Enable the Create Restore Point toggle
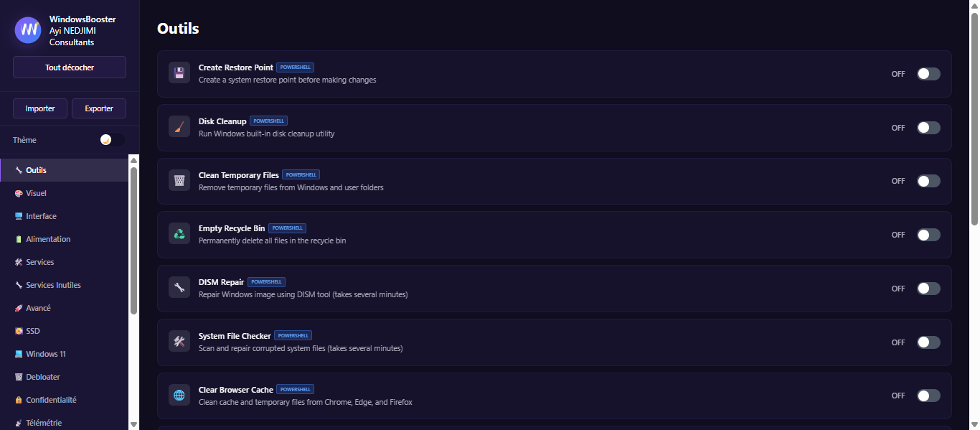 (928, 73)
